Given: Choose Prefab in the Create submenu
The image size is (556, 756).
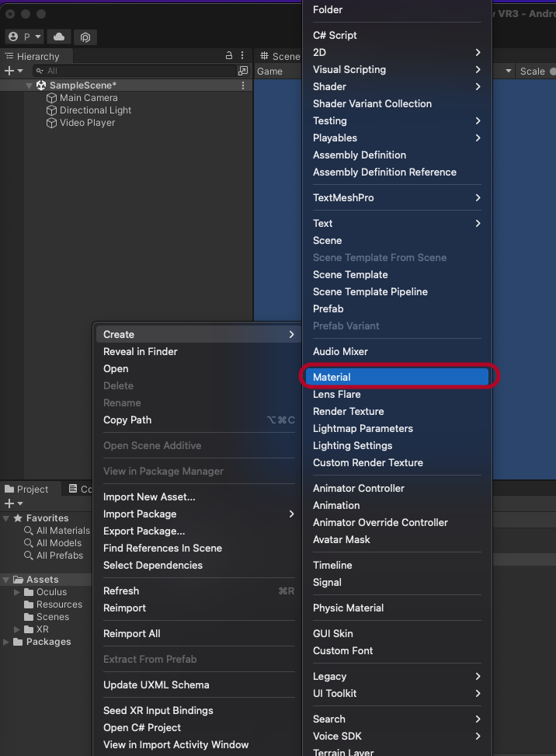Looking at the screenshot, I should click(x=397, y=309).
